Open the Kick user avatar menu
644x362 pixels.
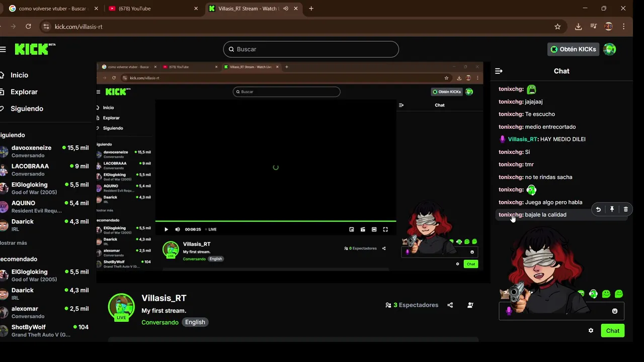pyautogui.click(x=610, y=49)
